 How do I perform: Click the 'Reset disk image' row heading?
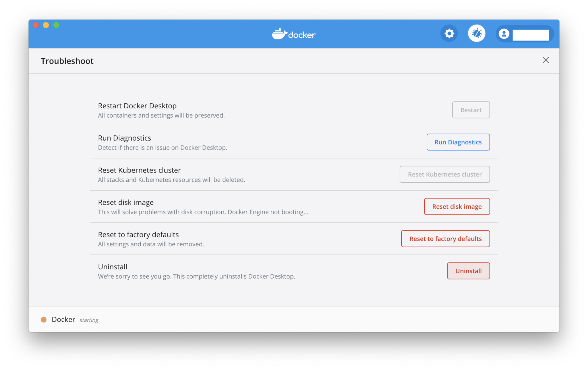pos(126,202)
